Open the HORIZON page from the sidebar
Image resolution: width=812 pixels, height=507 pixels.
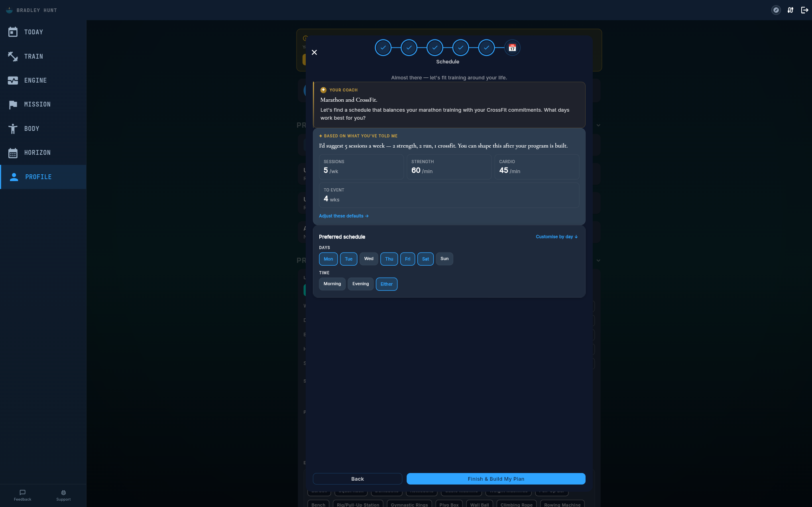point(13,153)
